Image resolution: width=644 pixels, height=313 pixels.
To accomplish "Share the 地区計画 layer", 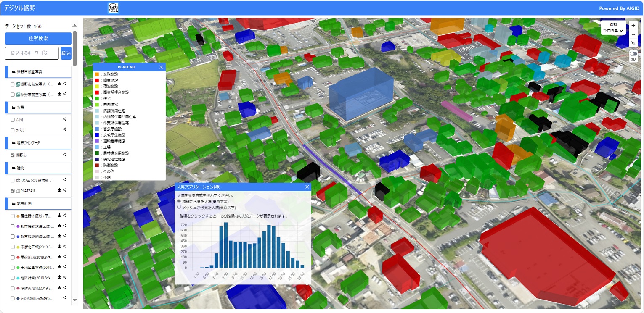I will coord(65,277).
